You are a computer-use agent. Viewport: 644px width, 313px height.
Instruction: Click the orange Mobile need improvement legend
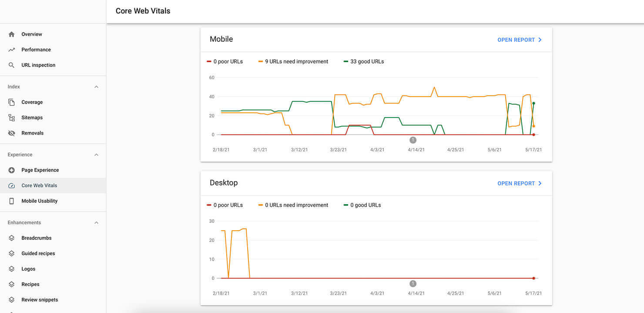(293, 61)
